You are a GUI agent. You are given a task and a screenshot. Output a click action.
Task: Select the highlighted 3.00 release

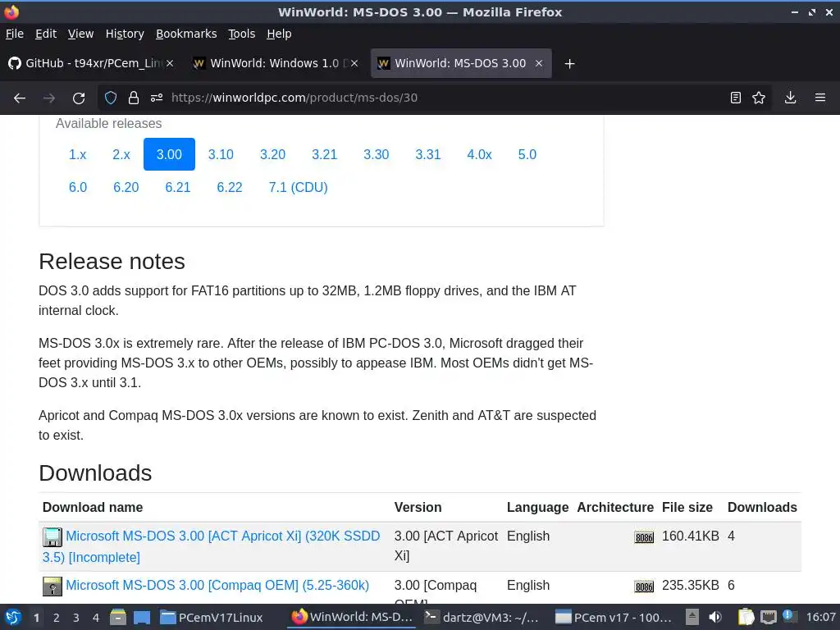coord(169,154)
